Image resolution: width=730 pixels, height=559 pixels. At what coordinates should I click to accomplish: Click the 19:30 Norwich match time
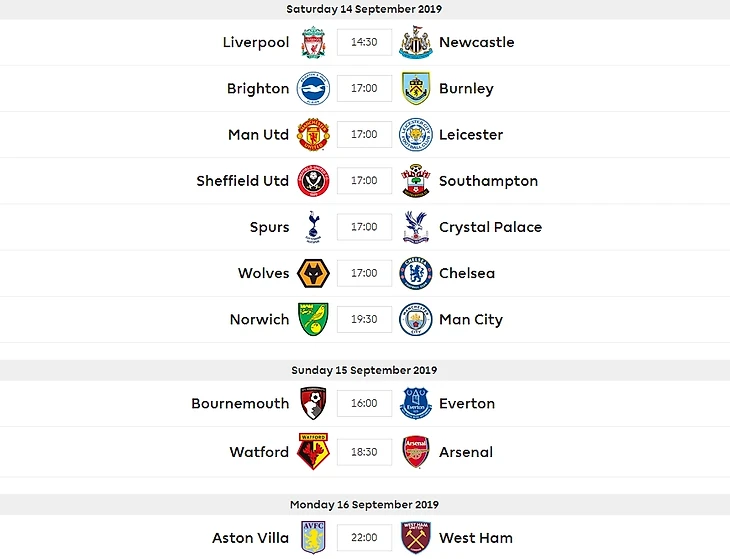(x=364, y=319)
